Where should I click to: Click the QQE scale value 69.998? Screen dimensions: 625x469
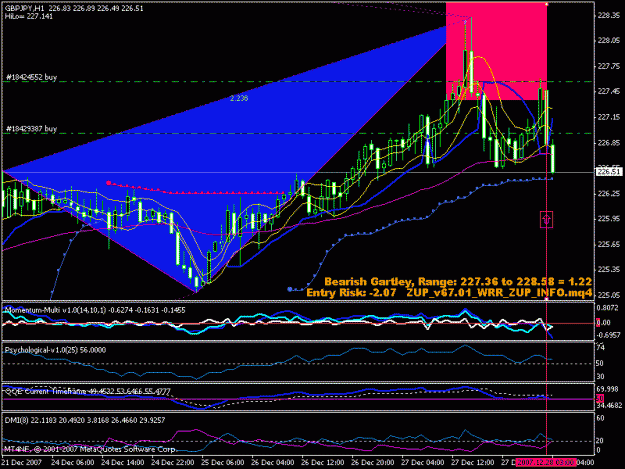pyautogui.click(x=608, y=389)
